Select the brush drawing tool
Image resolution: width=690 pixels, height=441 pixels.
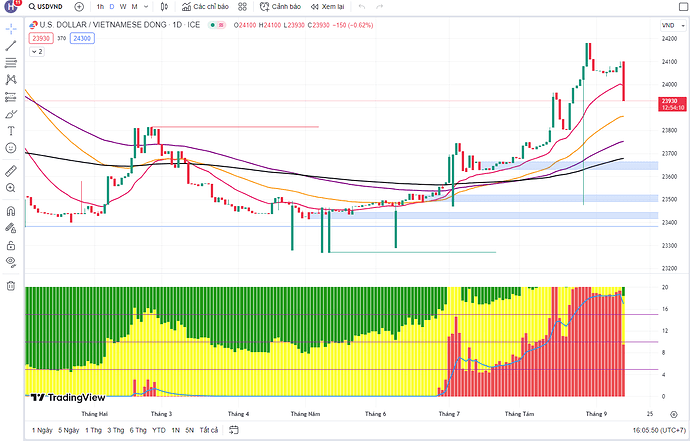pos(11,114)
